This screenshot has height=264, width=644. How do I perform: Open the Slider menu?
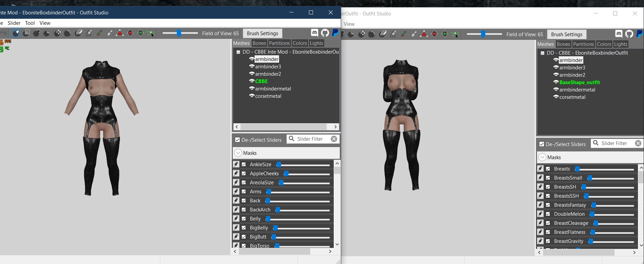[14, 23]
